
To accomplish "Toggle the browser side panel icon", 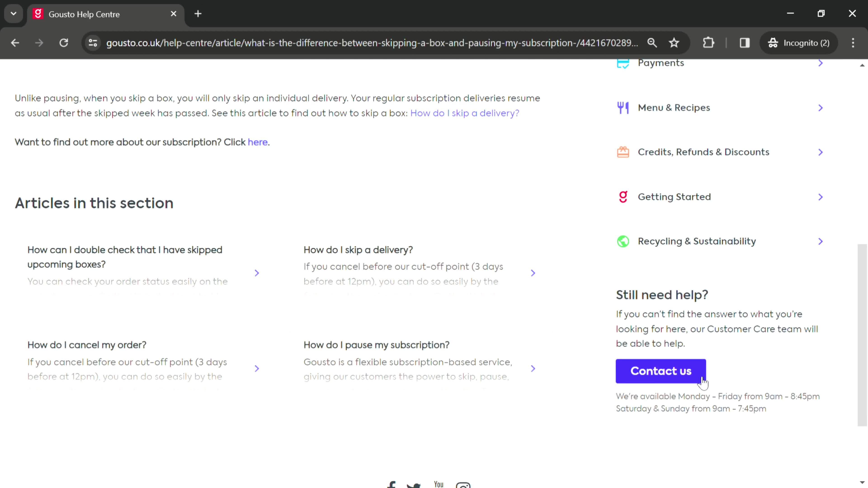I will point(744,43).
